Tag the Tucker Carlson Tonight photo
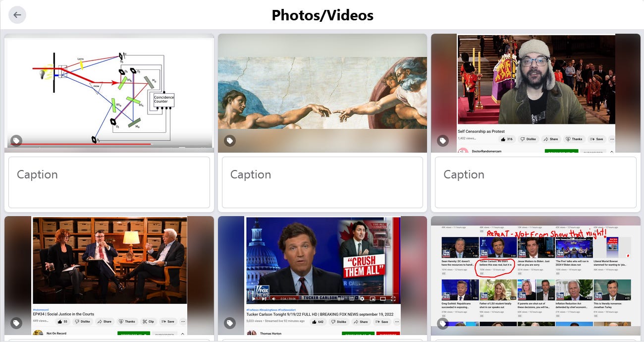This screenshot has height=342, width=644. (x=230, y=323)
